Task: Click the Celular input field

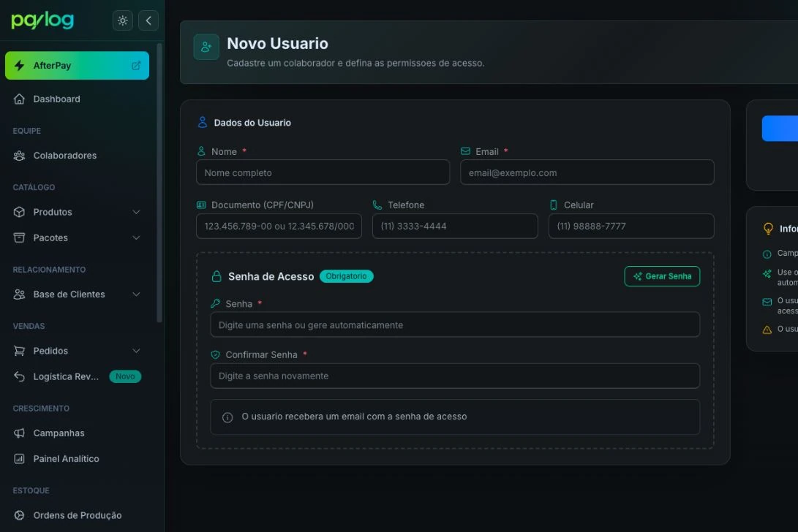Action: [x=631, y=226]
